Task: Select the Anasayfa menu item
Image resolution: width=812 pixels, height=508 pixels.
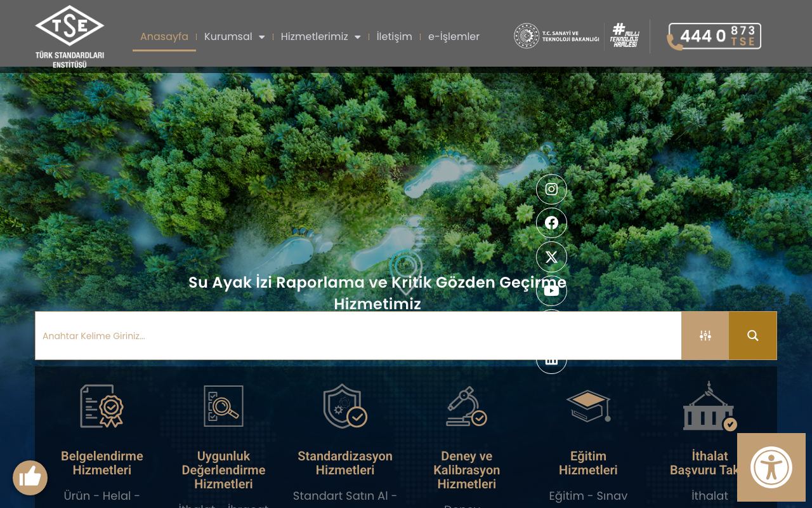Action: pos(164,37)
